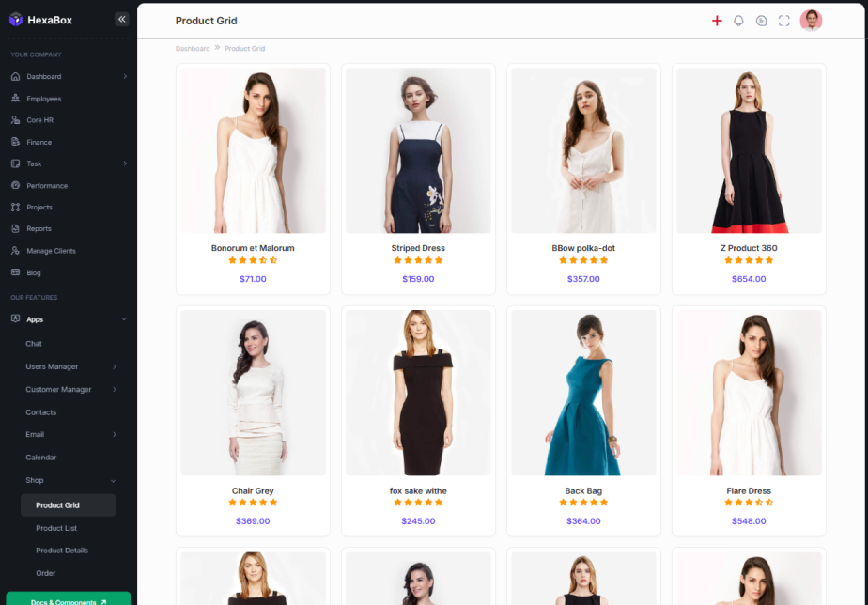The width and height of the screenshot is (868, 605).
Task: Open the user profile avatar
Action: (811, 21)
